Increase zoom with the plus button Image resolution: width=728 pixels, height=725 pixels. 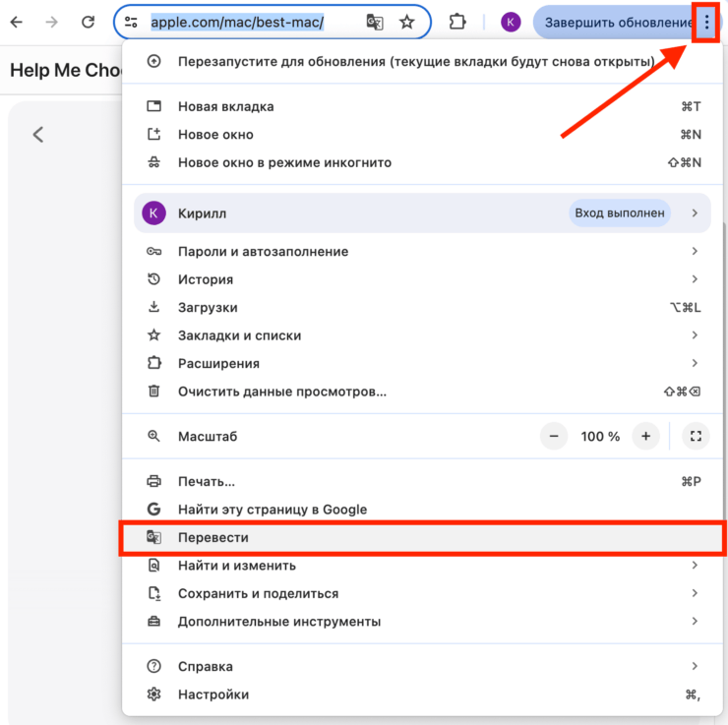pos(645,436)
